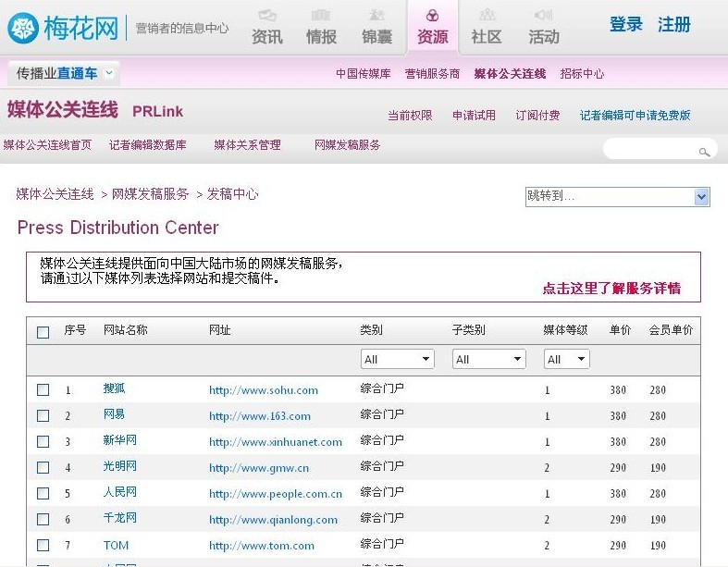Screen dimensions: 728x567
Task: Check the box for 搜狐 row
Action: [43, 389]
